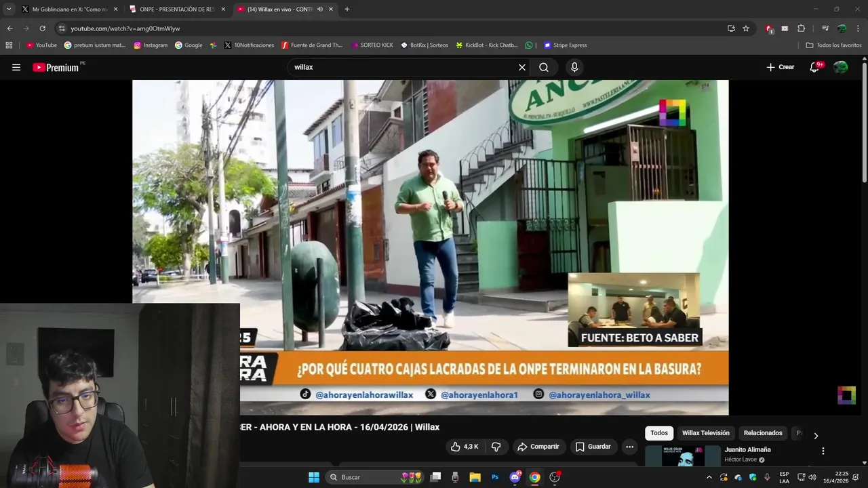The height and width of the screenshot is (488, 868).
Task: Select the Todos filter chip
Action: pyautogui.click(x=659, y=433)
